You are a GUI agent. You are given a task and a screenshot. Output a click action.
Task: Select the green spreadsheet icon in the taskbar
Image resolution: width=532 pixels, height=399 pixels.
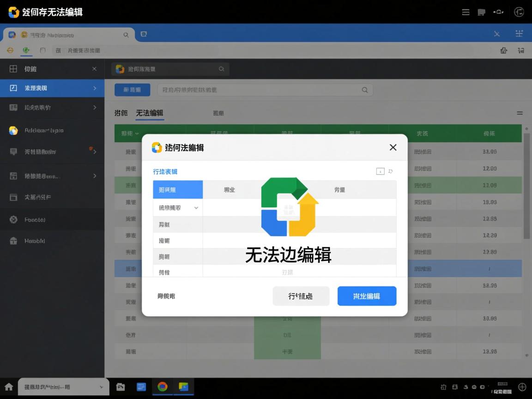[x=184, y=387]
